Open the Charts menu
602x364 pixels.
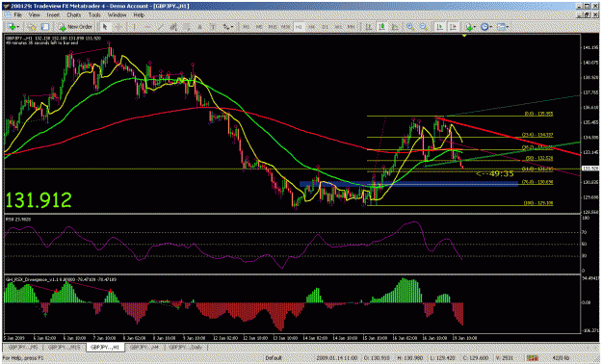(x=74, y=15)
